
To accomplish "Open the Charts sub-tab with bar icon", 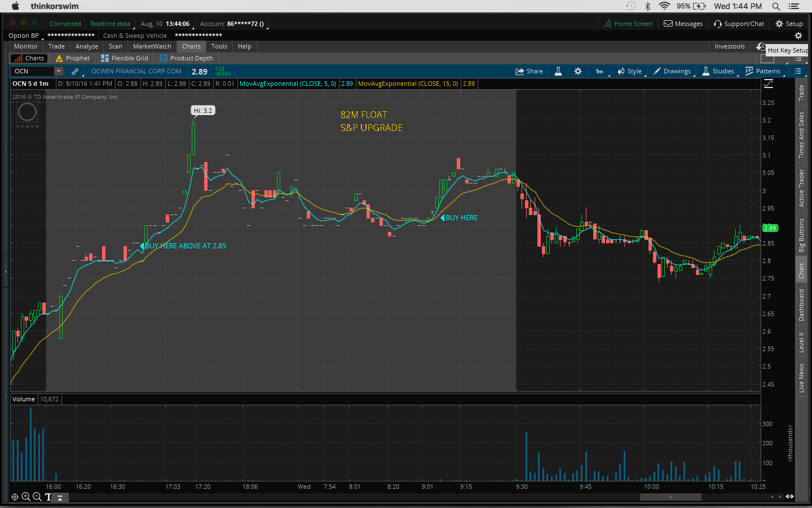I will [x=29, y=58].
